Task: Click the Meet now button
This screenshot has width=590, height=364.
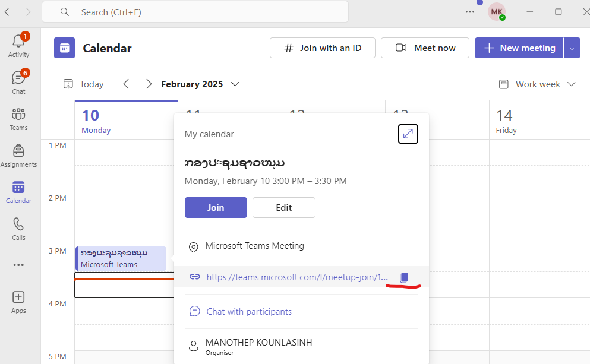Action: (x=425, y=48)
